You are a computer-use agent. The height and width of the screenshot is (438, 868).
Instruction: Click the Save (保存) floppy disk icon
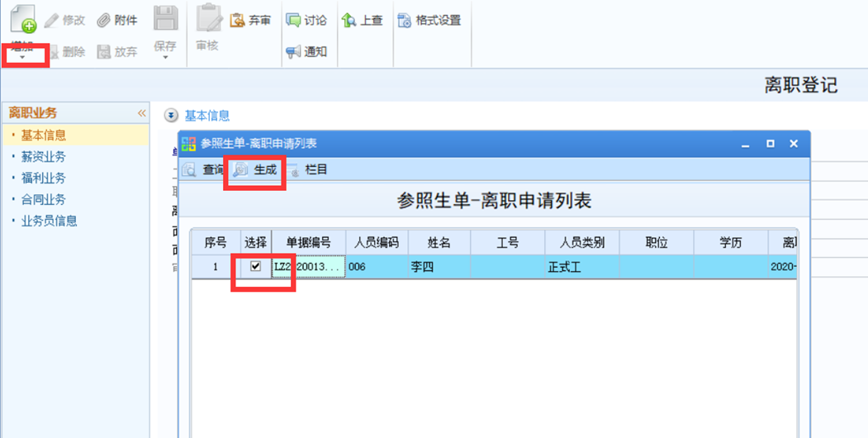165,19
